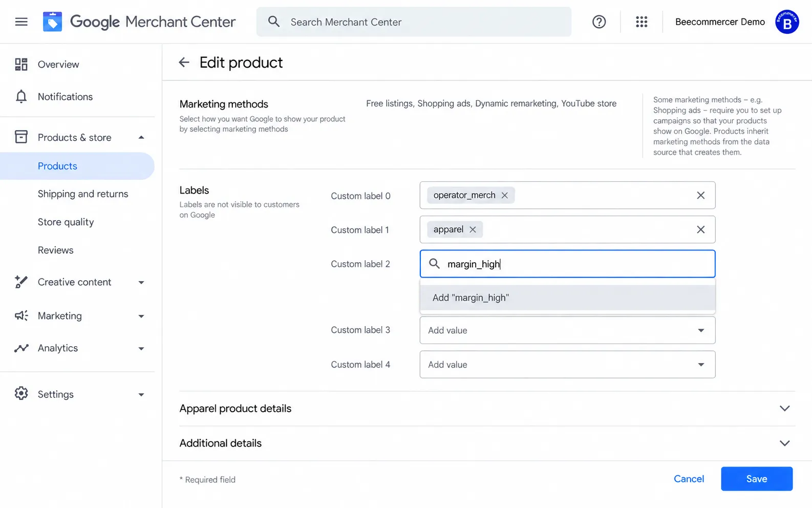Open Shipping and returns
The image size is (812, 508).
[83, 194]
